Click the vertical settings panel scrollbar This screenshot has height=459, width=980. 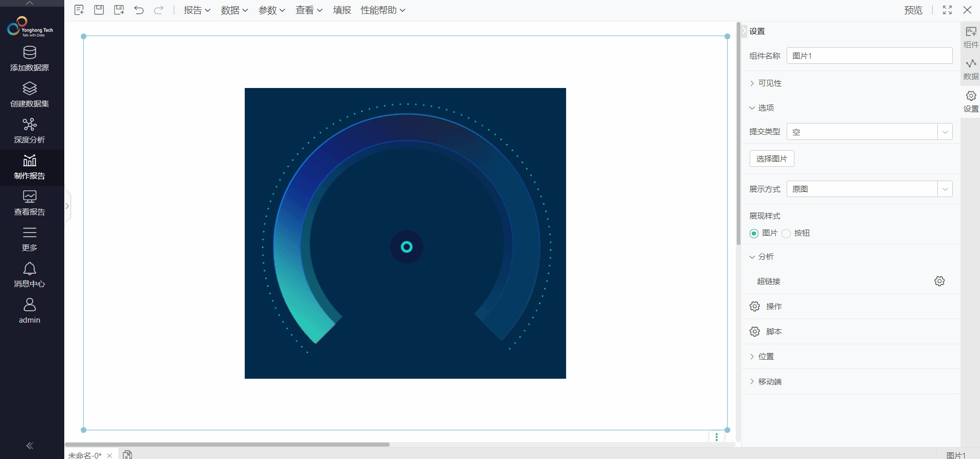point(738,134)
